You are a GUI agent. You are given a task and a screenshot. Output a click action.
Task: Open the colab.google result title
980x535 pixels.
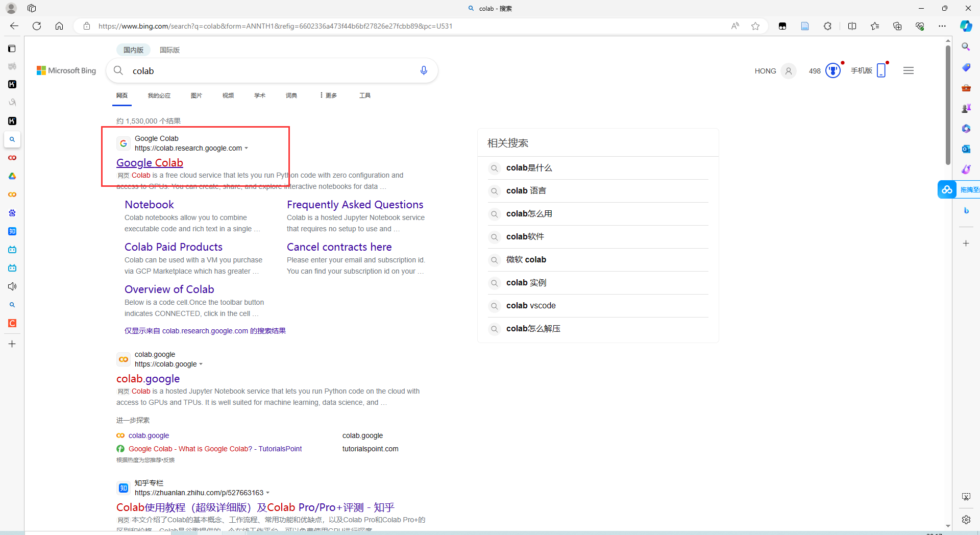[148, 379]
